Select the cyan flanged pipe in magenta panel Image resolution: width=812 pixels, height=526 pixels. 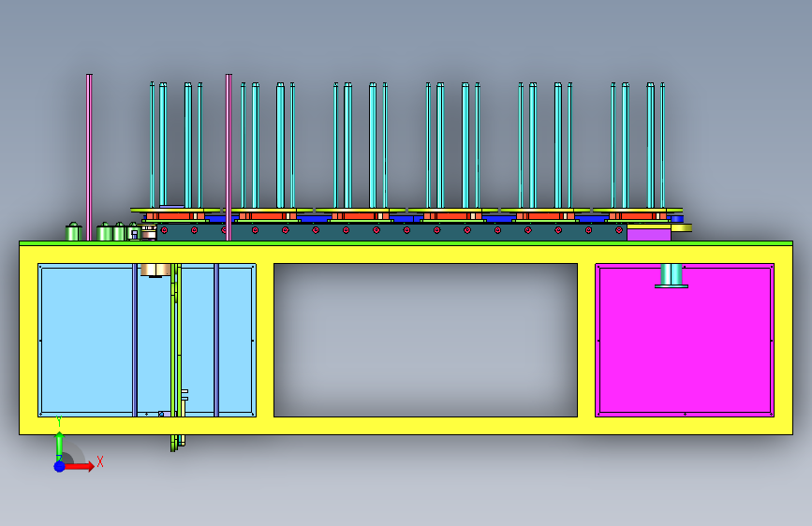point(672,275)
